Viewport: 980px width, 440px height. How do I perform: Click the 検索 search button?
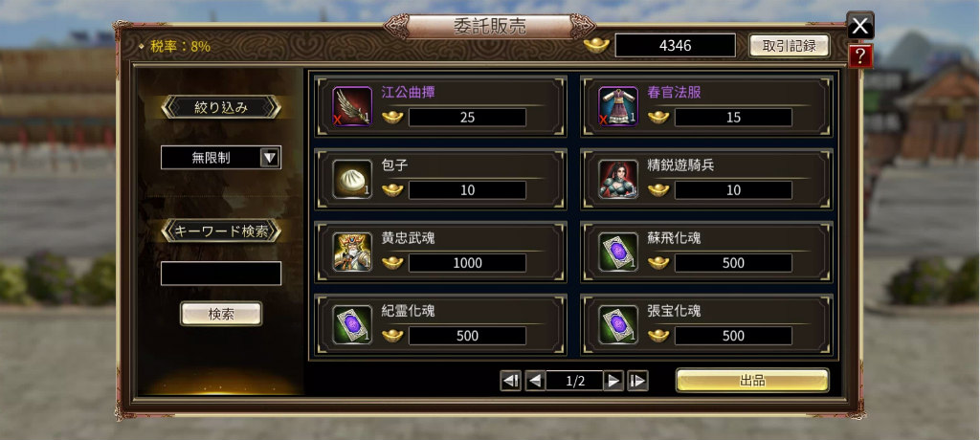pos(221,314)
